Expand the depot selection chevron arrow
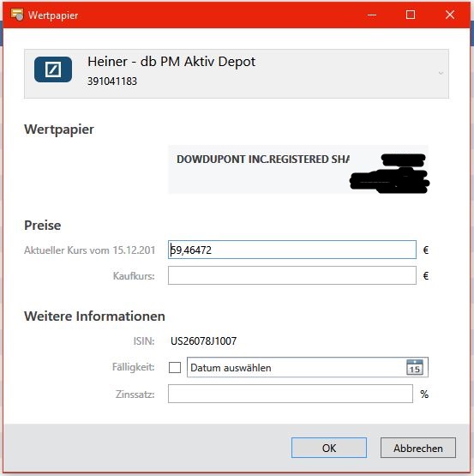 tap(441, 74)
